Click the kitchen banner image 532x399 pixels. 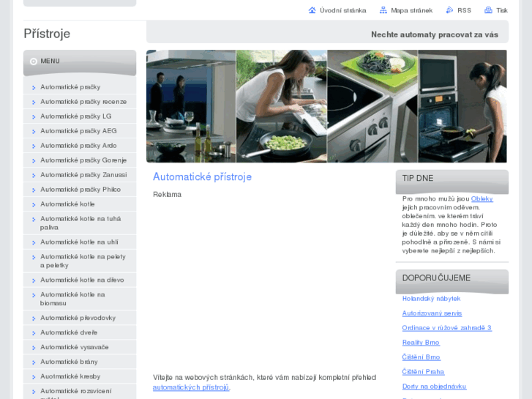[326, 106]
